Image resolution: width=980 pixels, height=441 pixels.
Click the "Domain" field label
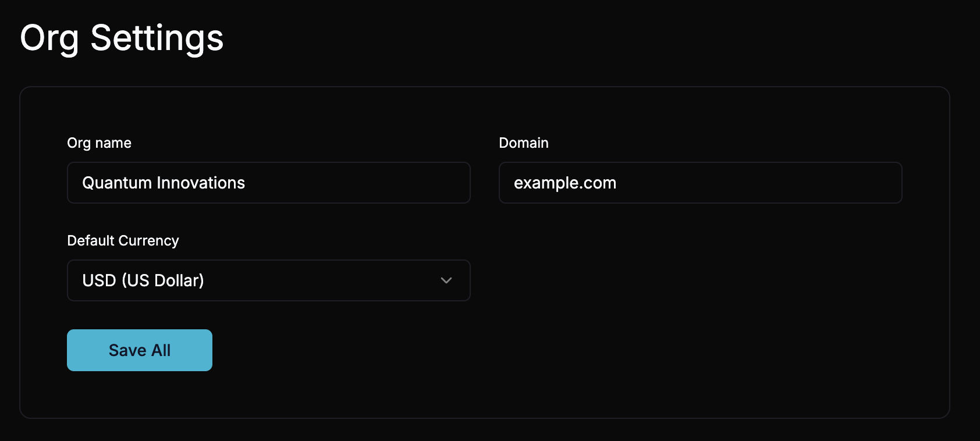tap(523, 143)
